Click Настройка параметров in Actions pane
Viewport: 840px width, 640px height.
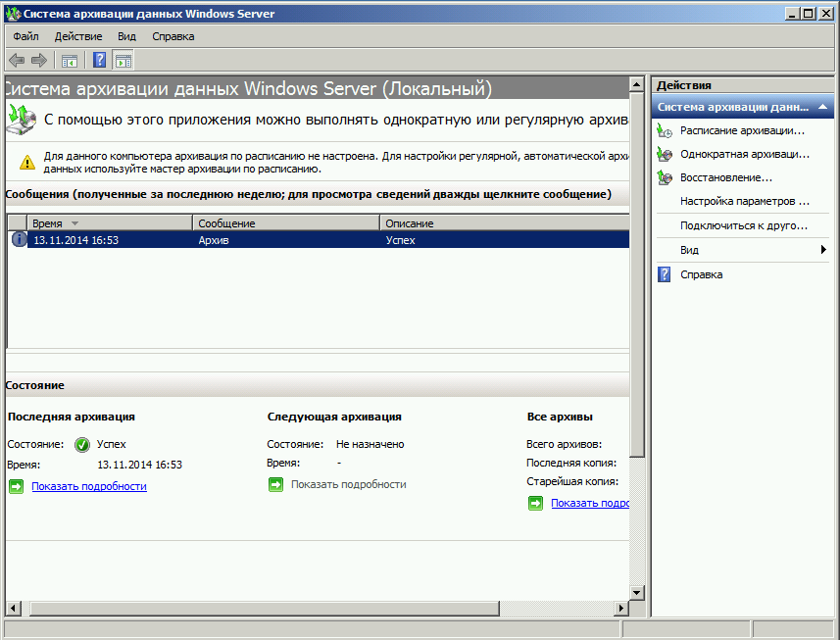744,201
